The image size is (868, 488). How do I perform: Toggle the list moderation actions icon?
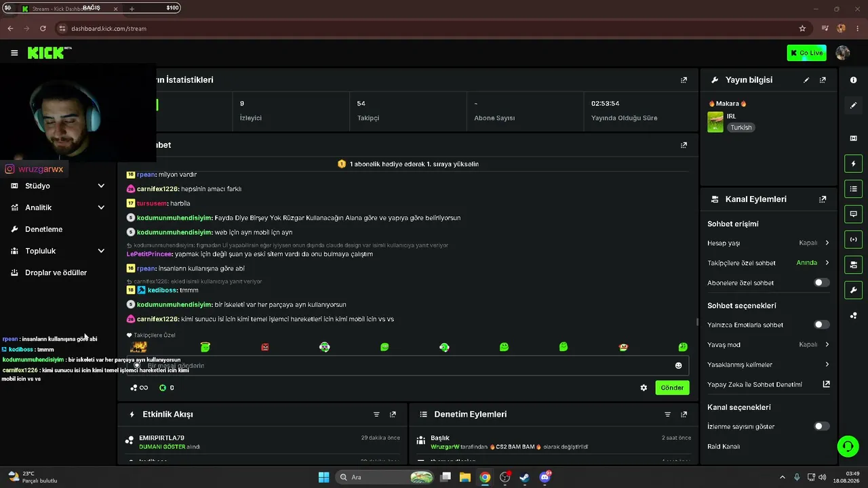point(853,188)
